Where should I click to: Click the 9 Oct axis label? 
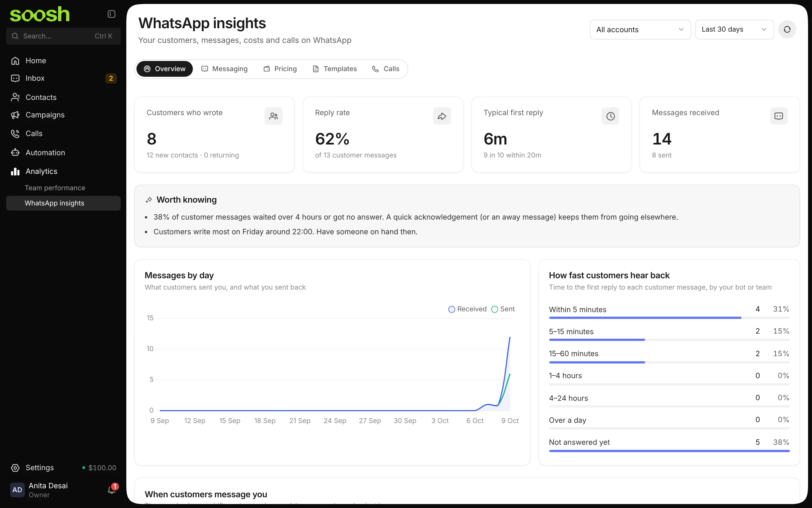(510, 421)
